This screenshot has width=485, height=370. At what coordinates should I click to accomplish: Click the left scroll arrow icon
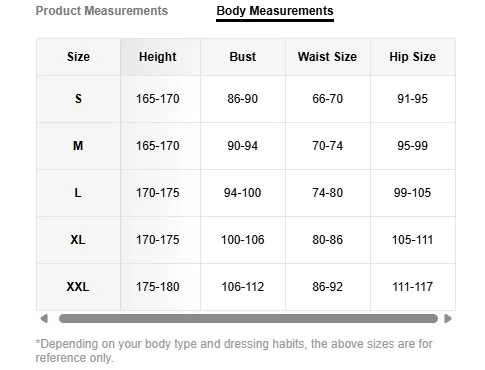pos(44,319)
